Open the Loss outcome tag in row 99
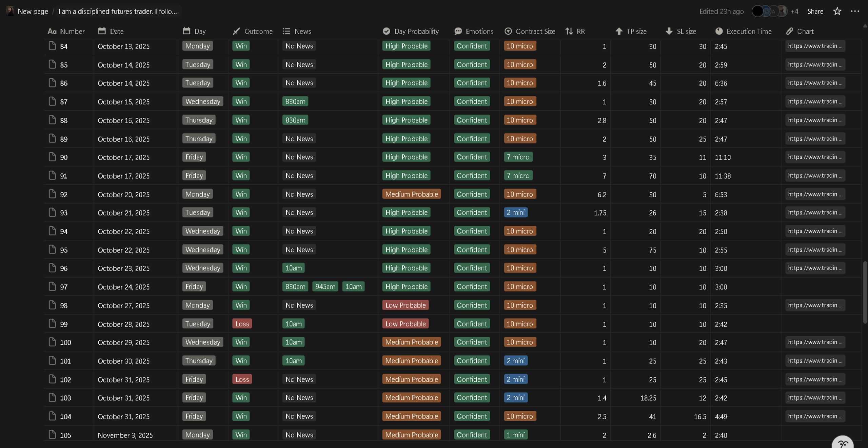 (242, 324)
